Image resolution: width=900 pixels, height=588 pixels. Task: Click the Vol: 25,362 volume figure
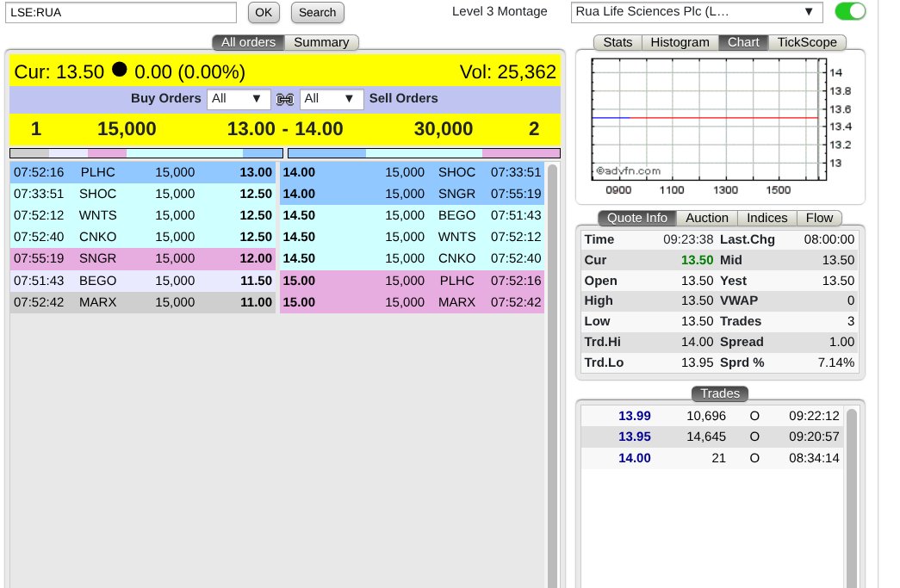(508, 72)
